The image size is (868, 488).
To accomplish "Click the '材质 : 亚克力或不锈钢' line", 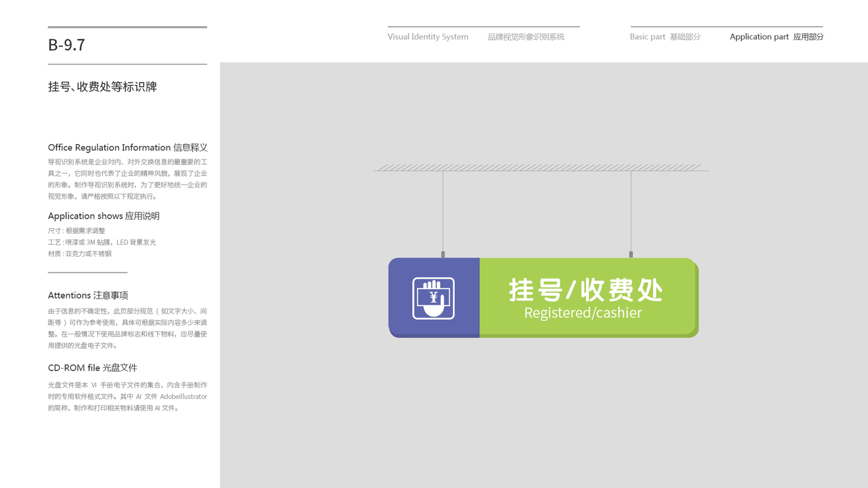I will pyautogui.click(x=79, y=254).
